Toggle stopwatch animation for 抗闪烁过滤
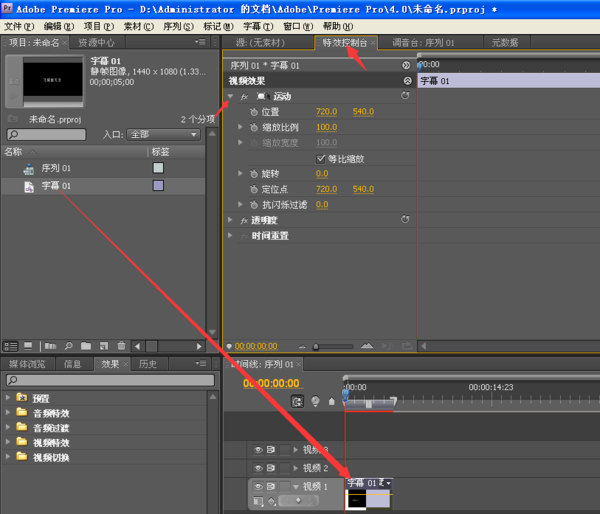This screenshot has height=514, width=600. pyautogui.click(x=254, y=205)
